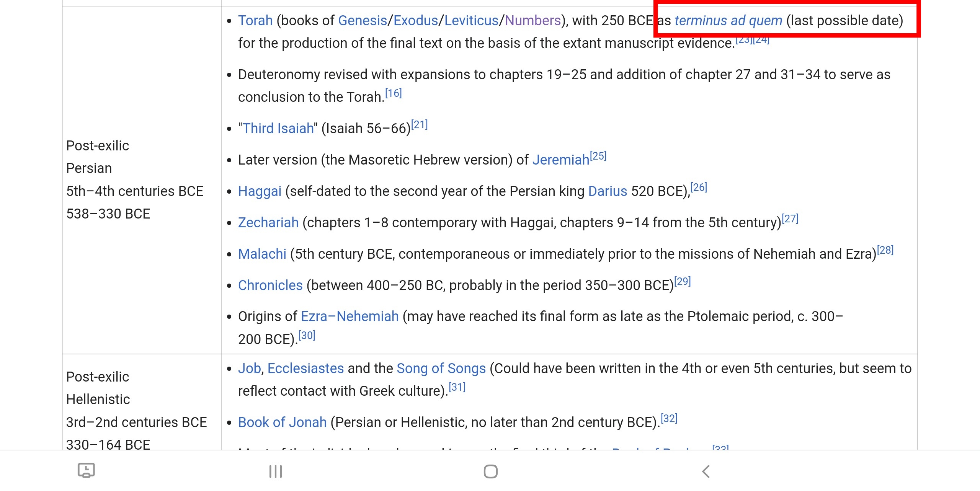Open the "Third Isaiah" link
This screenshot has width=980, height=491.
278,128
